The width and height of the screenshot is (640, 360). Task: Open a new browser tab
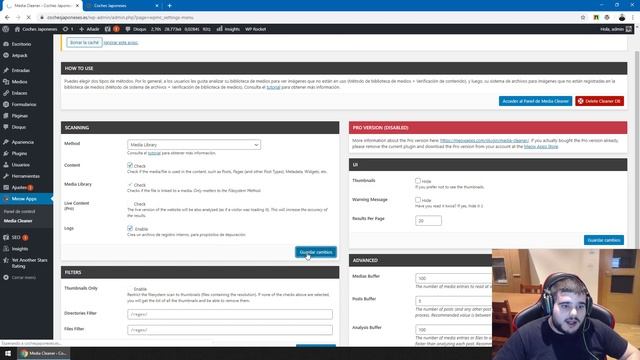[x=169, y=6]
